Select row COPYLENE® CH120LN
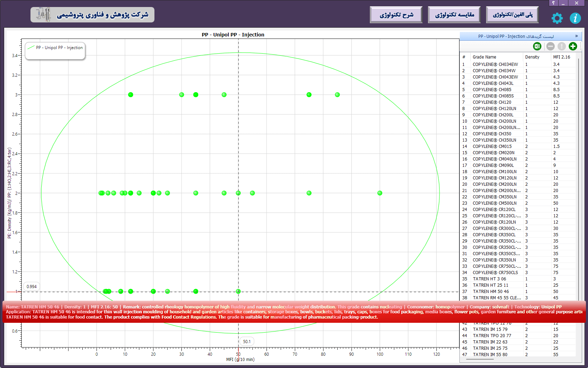 coord(518,109)
